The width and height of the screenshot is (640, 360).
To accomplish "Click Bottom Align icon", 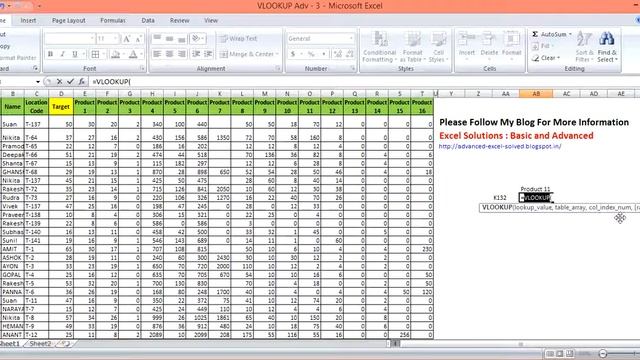I will [182, 39].
